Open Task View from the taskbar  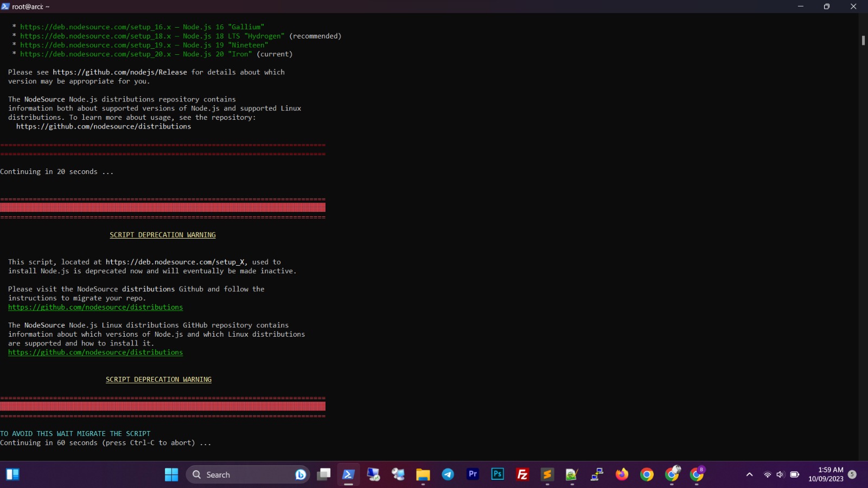click(324, 474)
